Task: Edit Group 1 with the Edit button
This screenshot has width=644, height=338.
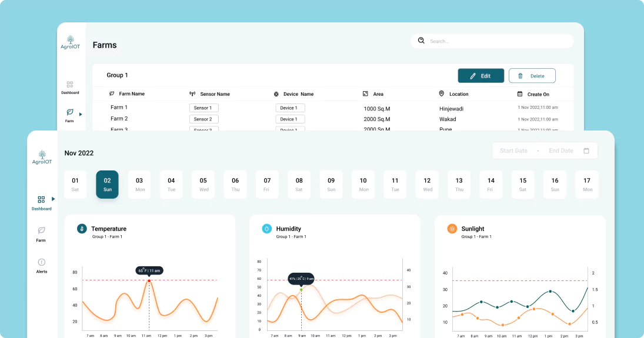Action: 481,76
